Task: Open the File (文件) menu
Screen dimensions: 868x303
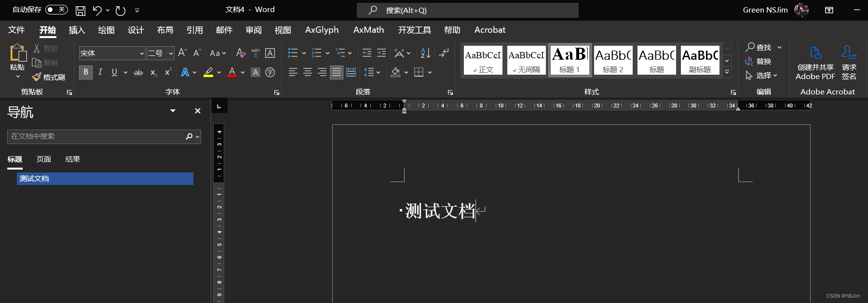Action: point(16,30)
